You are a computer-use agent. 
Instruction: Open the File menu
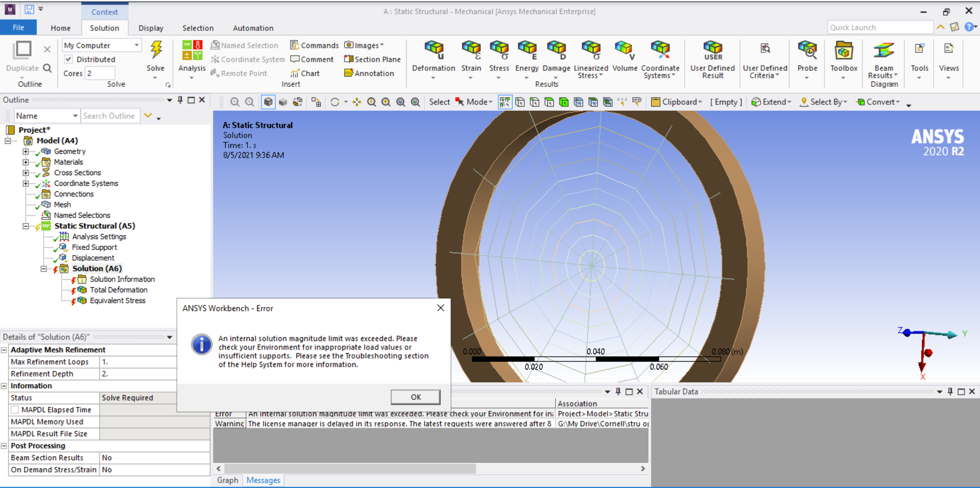tap(18, 28)
